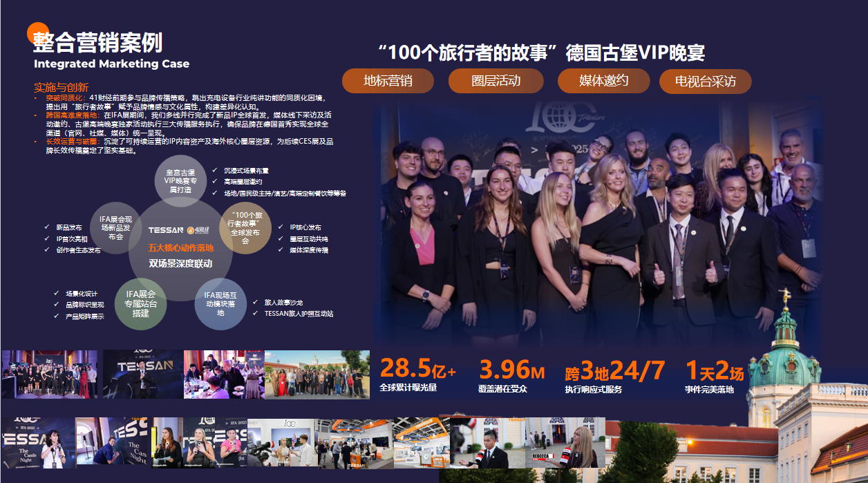Open the thumbnail of the man being interviewed
The image size is (868, 483).
tap(487, 442)
